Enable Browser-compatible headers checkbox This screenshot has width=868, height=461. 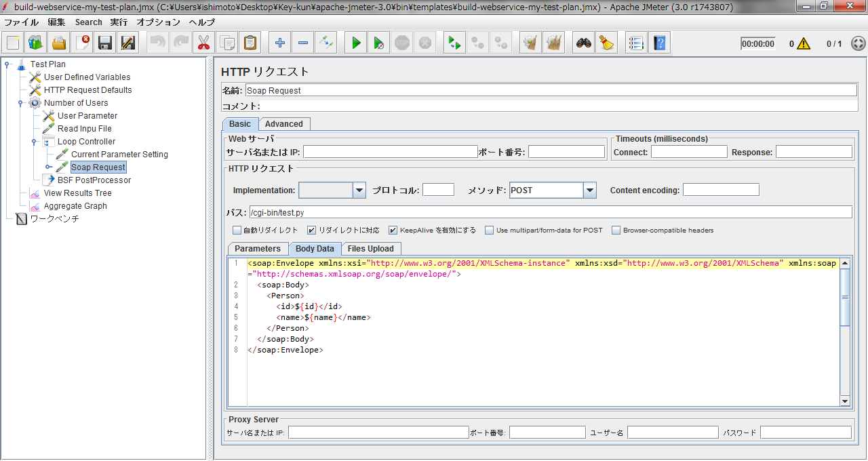(x=616, y=230)
